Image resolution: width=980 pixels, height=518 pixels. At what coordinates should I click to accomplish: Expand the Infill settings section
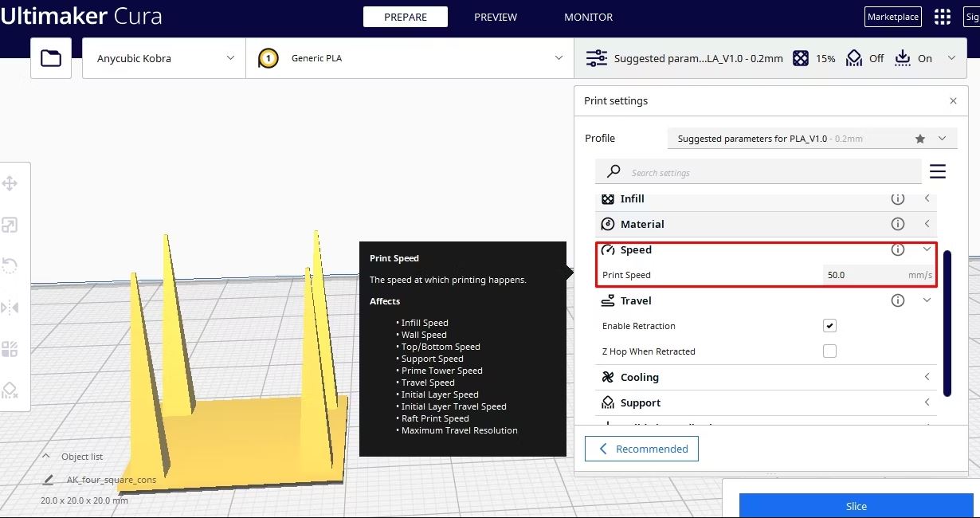coord(927,198)
